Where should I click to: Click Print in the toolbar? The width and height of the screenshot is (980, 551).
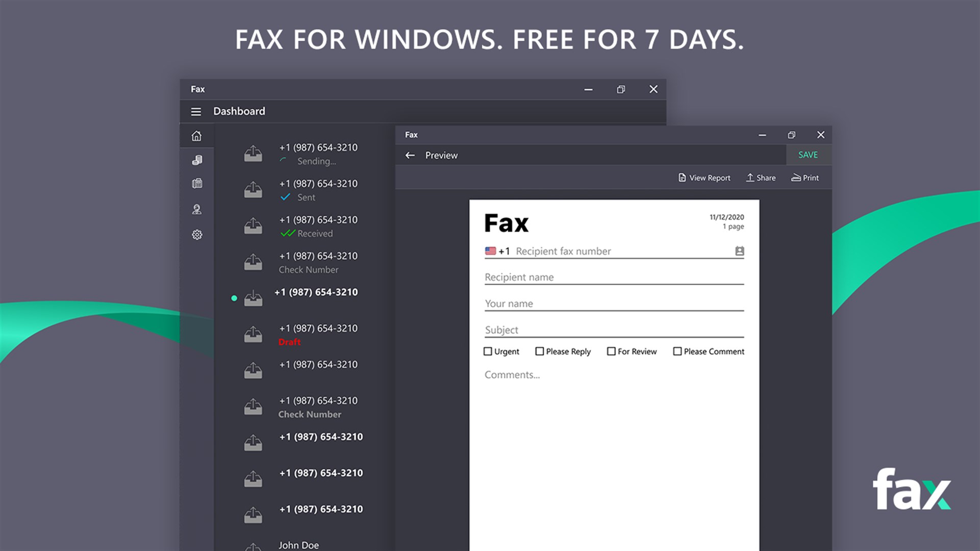click(805, 178)
